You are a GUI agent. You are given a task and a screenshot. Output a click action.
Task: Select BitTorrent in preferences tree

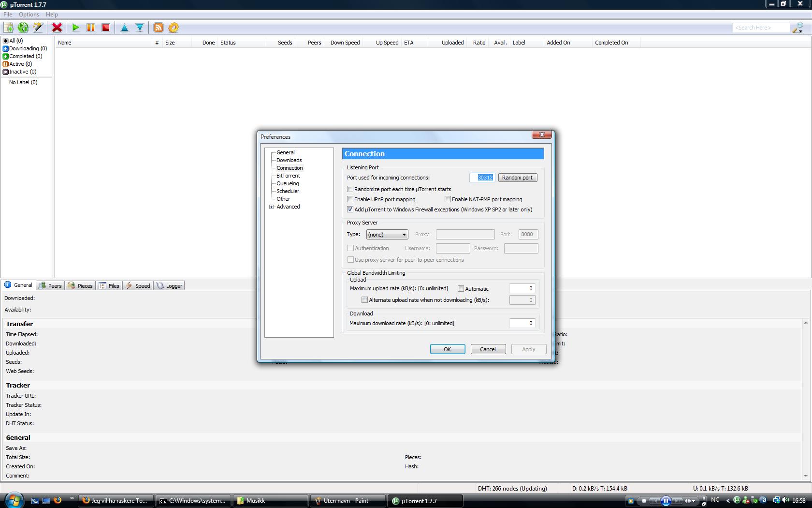click(288, 176)
